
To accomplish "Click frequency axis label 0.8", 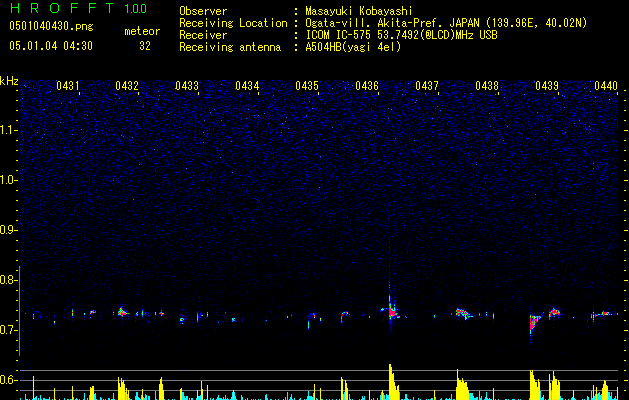I will click(x=9, y=280).
